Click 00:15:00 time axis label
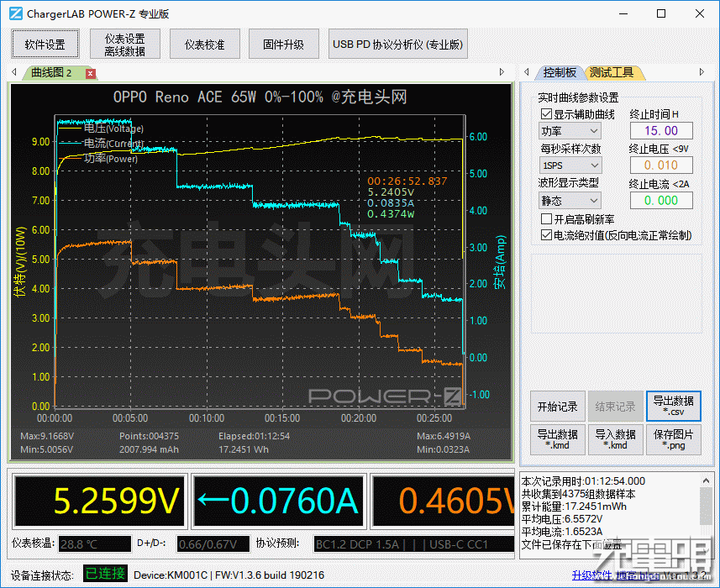Screen dimensions: 720x588 pyautogui.click(x=282, y=418)
